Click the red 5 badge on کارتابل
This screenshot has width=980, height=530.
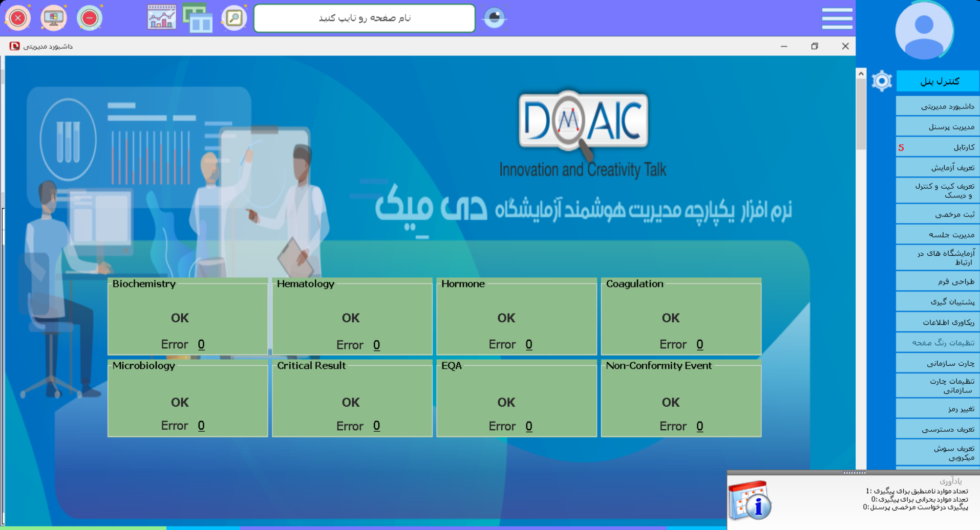(x=901, y=148)
